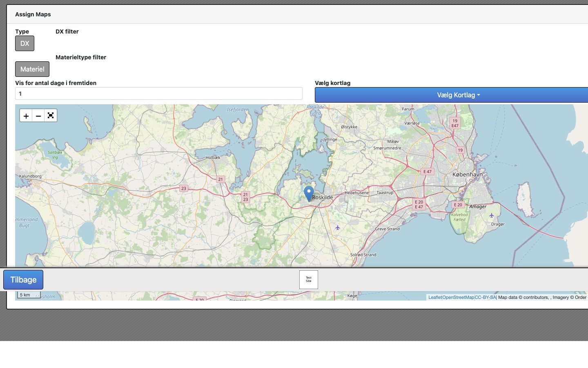Click the Hedehusene map label
Screen dimensions: 588x368
point(356,193)
